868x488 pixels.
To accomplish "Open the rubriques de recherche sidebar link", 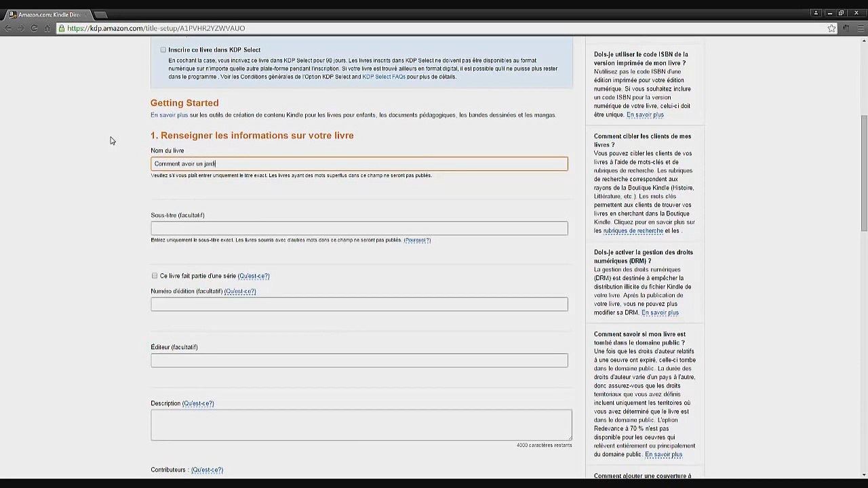I will coord(633,230).
